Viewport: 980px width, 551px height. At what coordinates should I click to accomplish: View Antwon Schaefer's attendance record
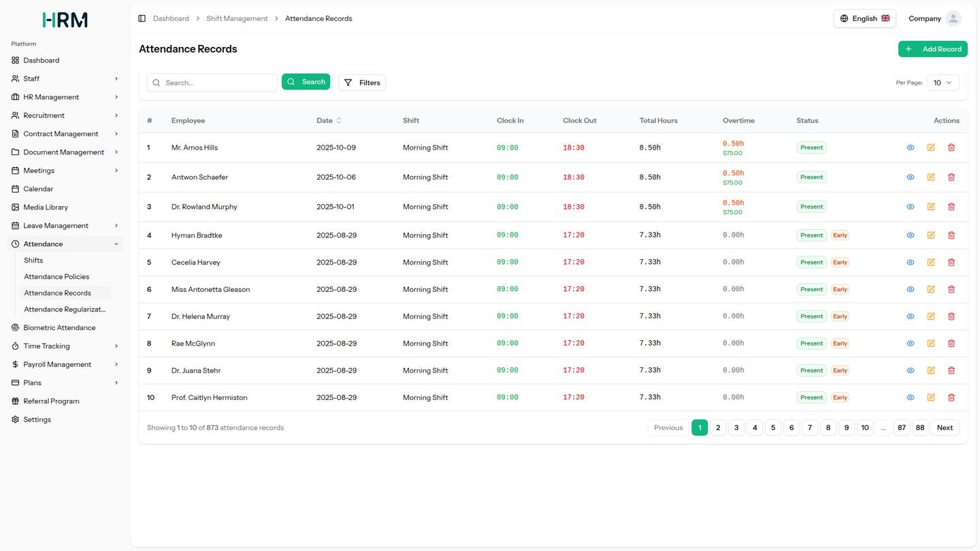[911, 177]
